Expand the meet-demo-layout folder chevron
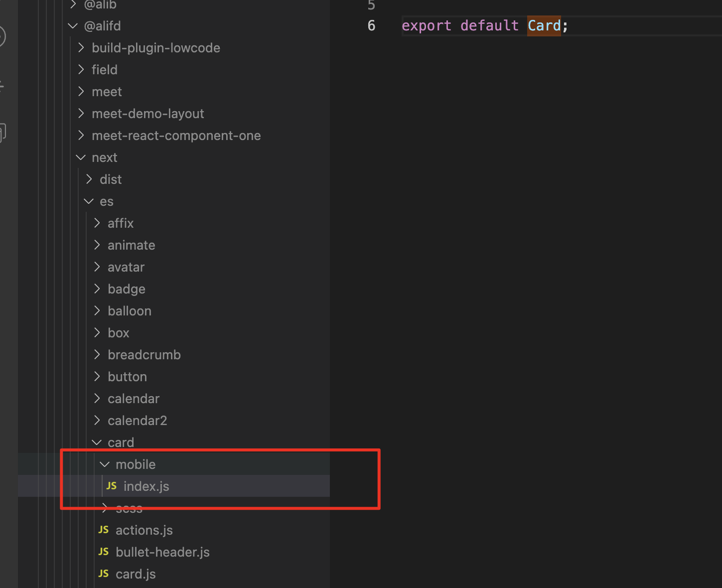 tap(81, 114)
